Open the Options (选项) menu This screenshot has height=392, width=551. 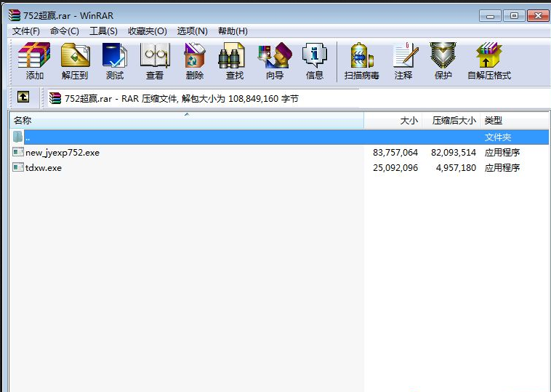tap(192, 31)
